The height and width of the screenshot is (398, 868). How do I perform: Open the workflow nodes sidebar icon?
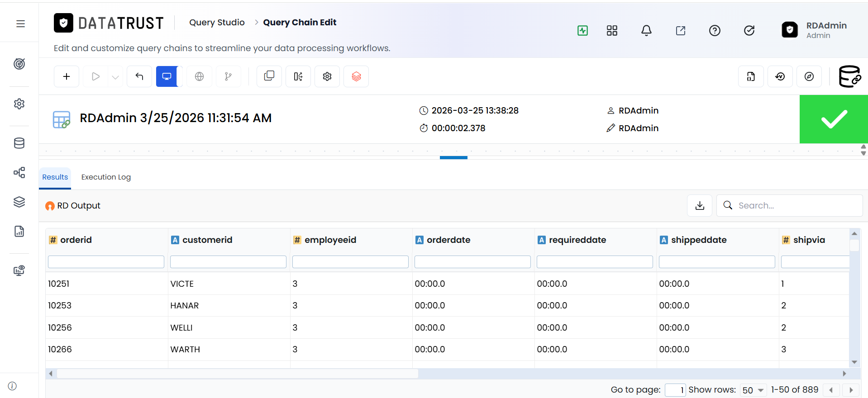point(19,172)
